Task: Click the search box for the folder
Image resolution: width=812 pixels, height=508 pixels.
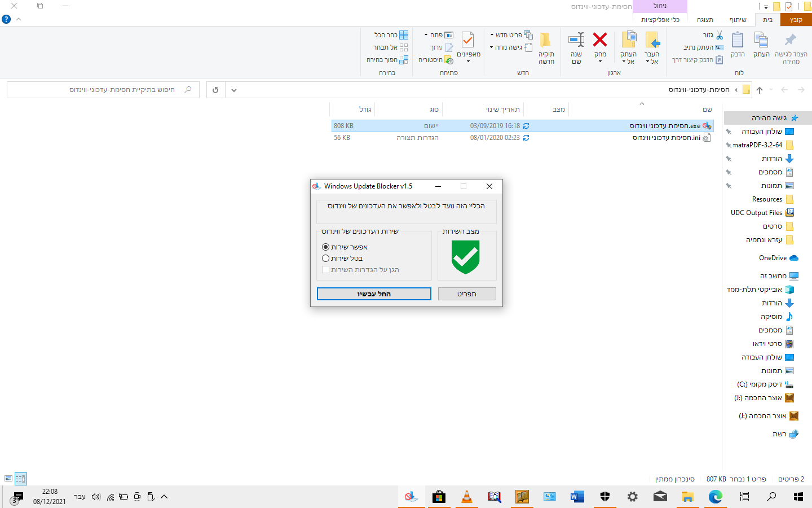Action: point(103,90)
